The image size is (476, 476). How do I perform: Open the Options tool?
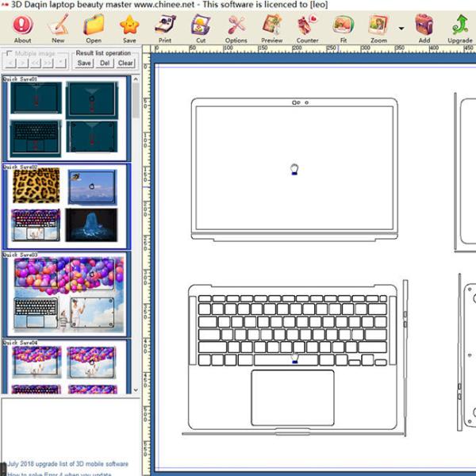click(236, 27)
